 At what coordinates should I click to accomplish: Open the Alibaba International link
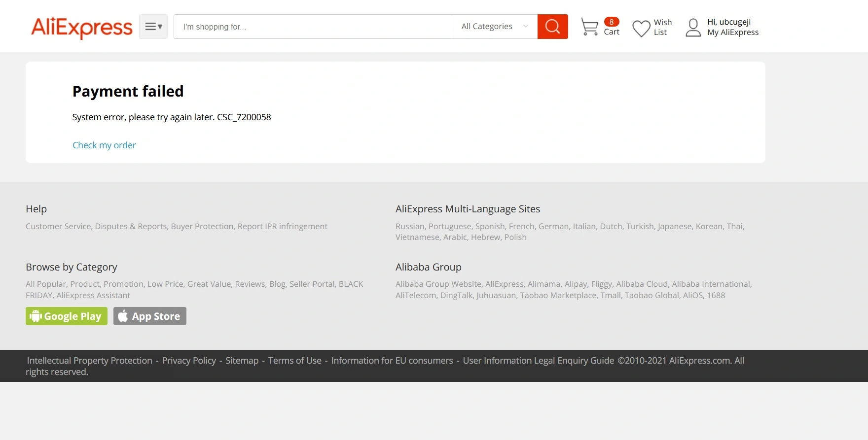pyautogui.click(x=711, y=284)
